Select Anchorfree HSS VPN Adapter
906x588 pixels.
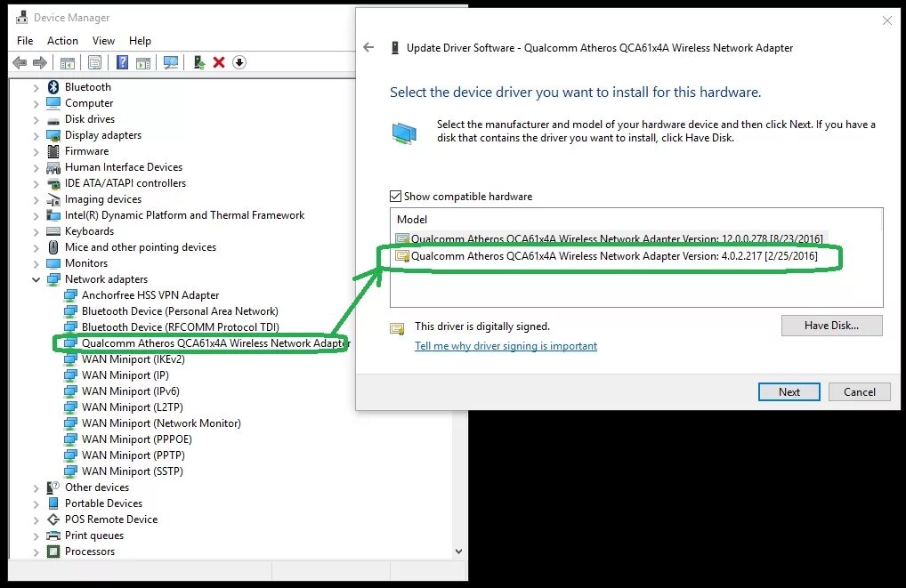click(142, 295)
